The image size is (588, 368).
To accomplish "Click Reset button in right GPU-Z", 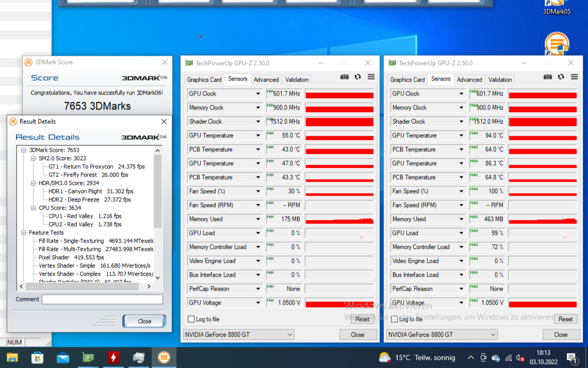I will (x=565, y=319).
